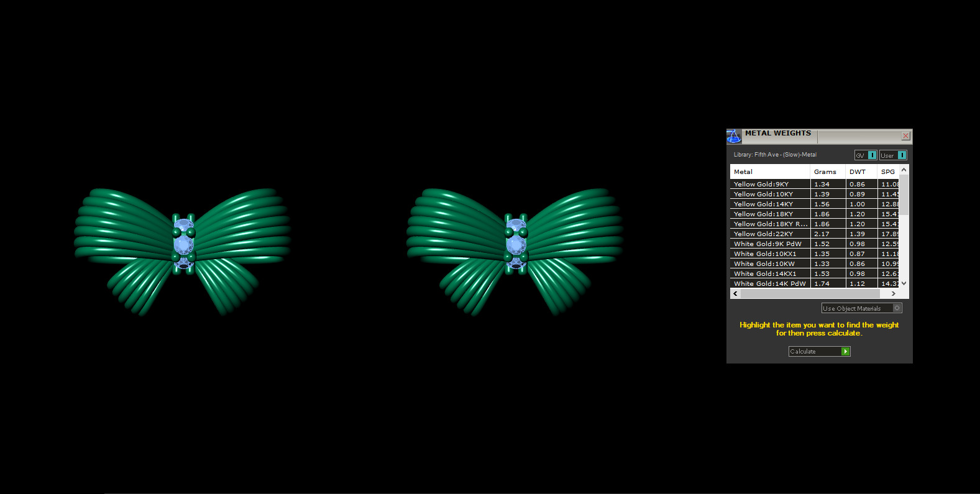Click the SPG column header
Viewport: 980px width, 494px height.
click(888, 172)
